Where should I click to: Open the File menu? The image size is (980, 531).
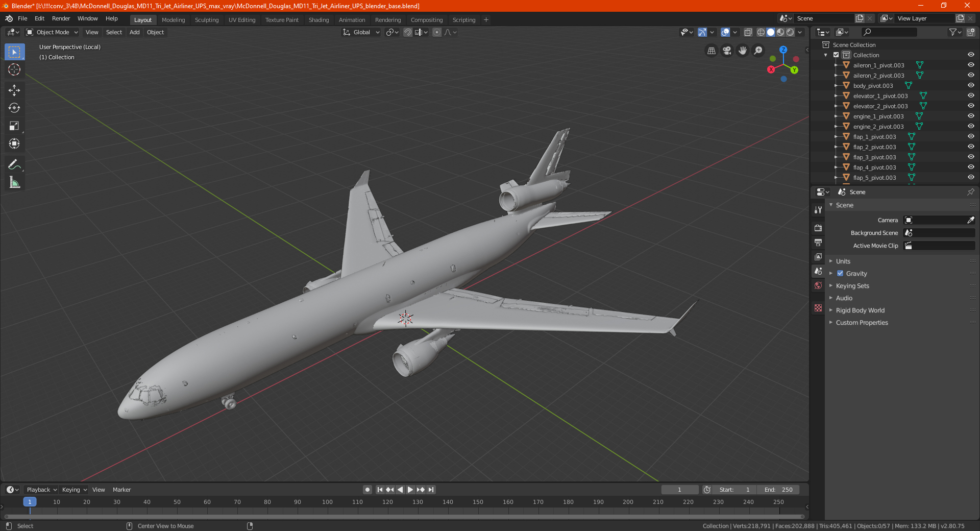(22, 18)
